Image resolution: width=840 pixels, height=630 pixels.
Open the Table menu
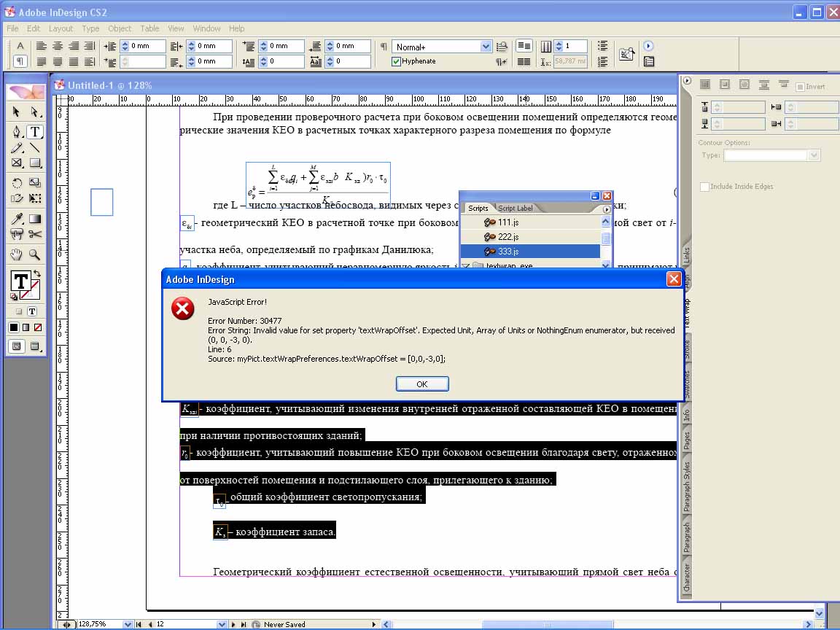(x=149, y=28)
